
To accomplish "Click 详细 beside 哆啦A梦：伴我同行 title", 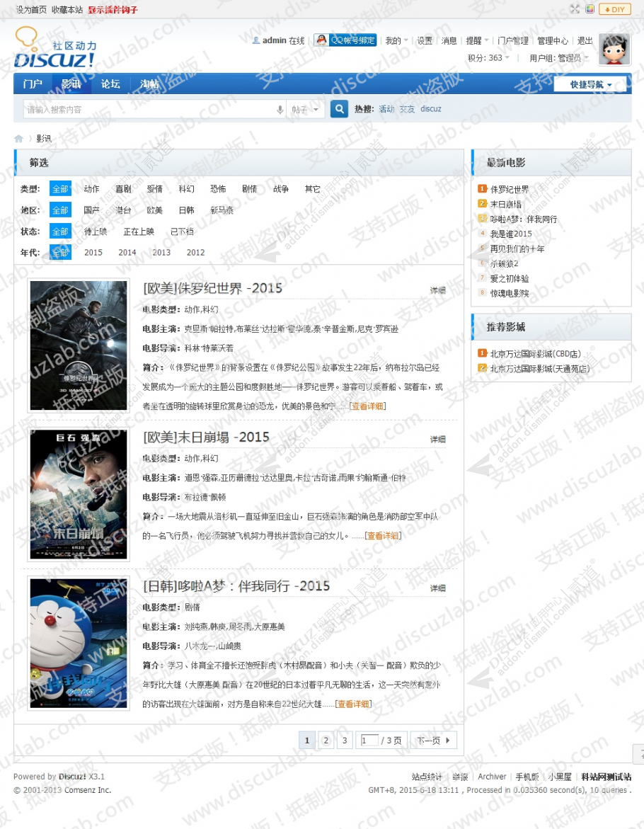I will (x=437, y=588).
